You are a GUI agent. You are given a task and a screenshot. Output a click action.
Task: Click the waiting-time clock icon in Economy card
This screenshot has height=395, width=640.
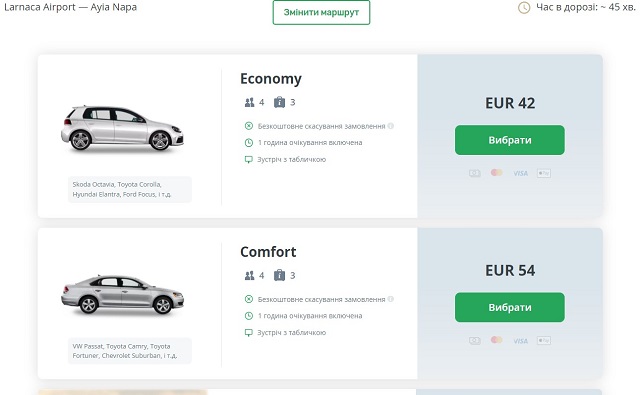coord(249,142)
